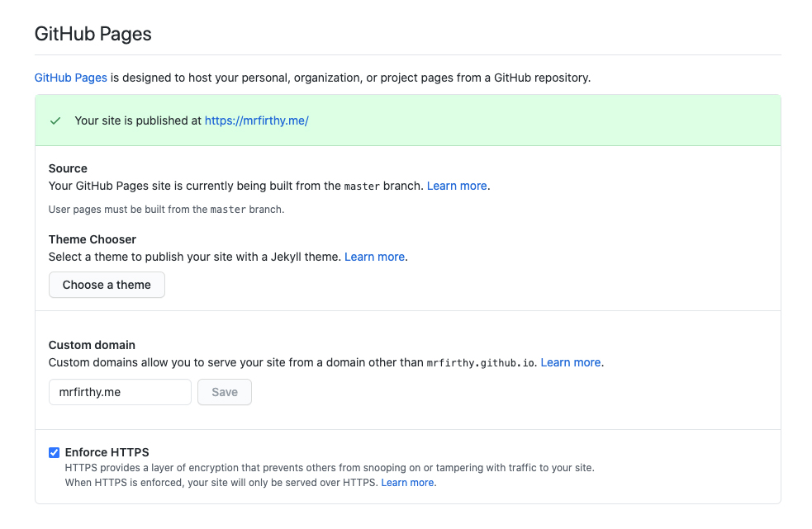Click the Enforce HTTPS label text

point(107,452)
